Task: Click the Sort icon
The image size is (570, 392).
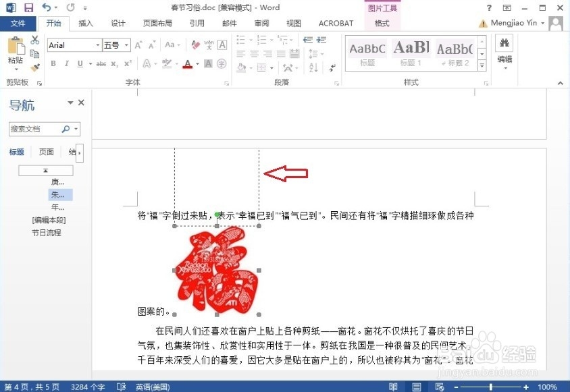Action: (x=313, y=67)
